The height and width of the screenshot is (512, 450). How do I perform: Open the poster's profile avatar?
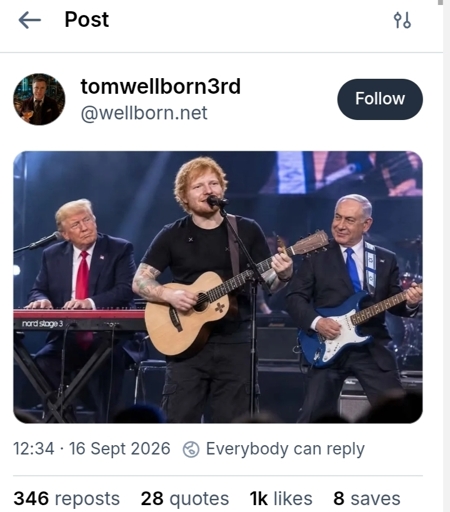(39, 99)
